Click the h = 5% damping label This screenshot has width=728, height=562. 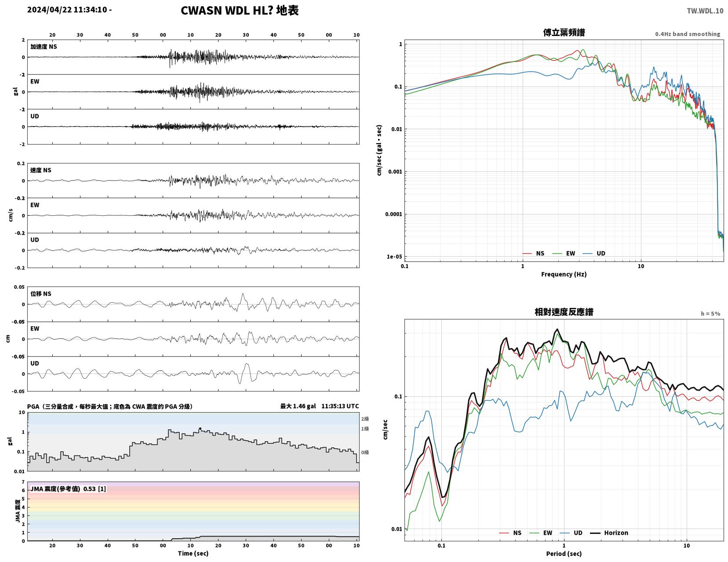tap(710, 314)
